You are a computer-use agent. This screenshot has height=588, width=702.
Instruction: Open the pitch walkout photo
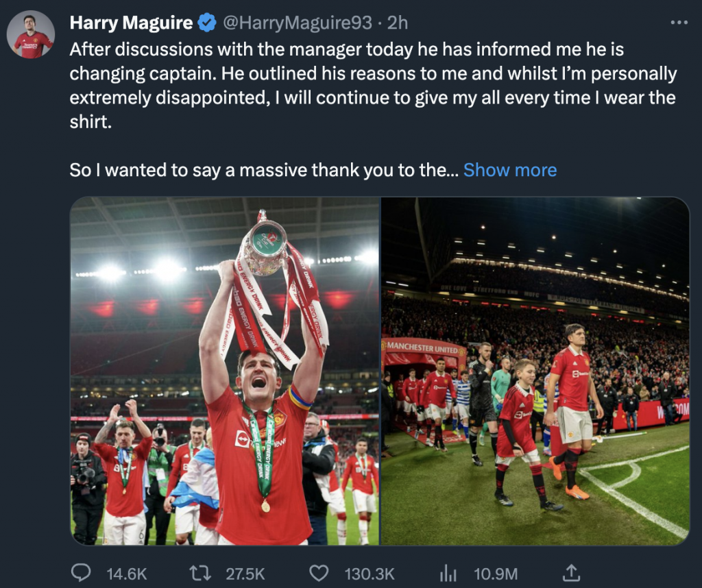[535, 371]
